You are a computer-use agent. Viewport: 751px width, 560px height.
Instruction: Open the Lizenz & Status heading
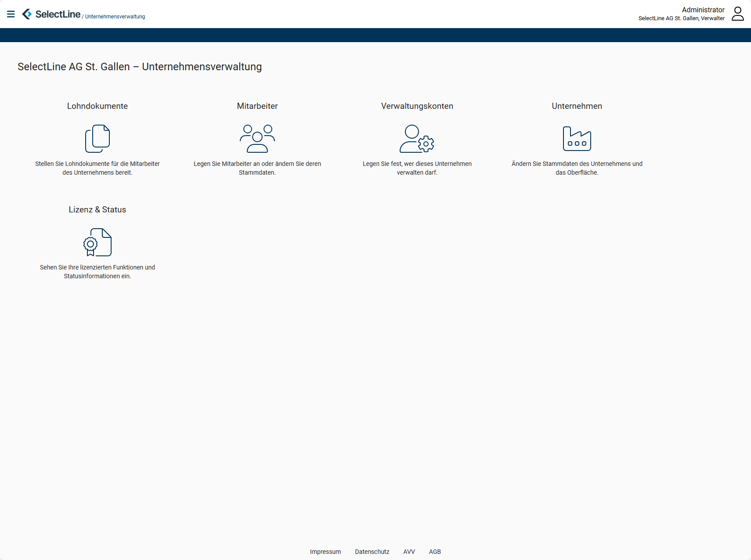pos(97,210)
